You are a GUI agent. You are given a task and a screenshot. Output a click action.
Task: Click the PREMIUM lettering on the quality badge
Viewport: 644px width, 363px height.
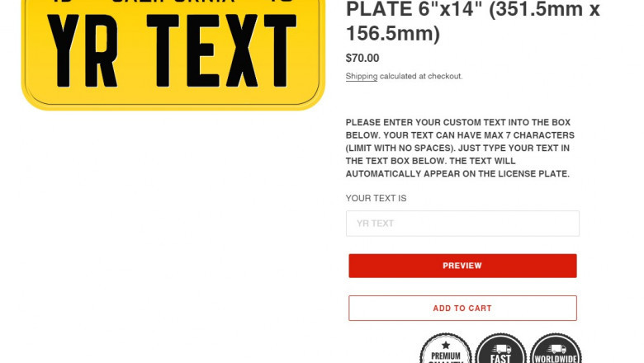point(446,356)
